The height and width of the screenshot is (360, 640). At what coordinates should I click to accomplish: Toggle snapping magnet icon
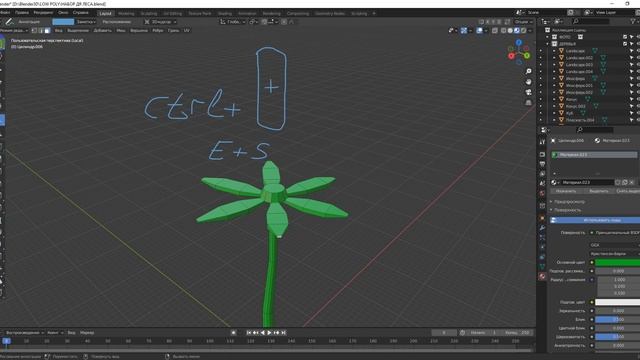(265, 22)
